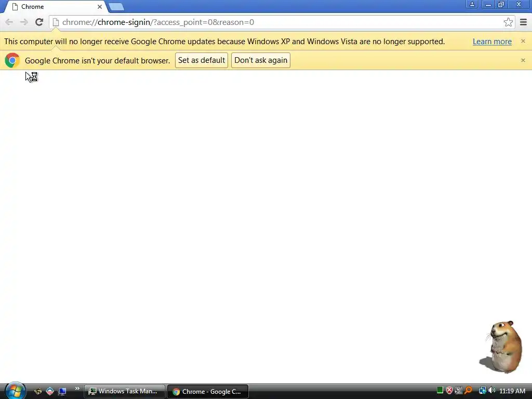Image resolution: width=532 pixels, height=399 pixels.
Task: Click Show Desktop monitor quick launch icon
Action: pos(62,391)
